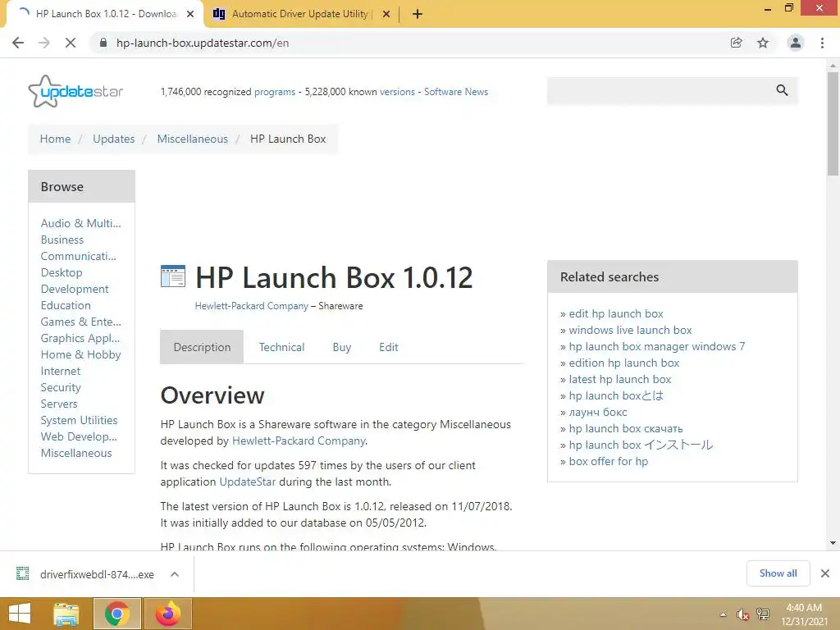Click the muted volume tray icon

point(742,614)
